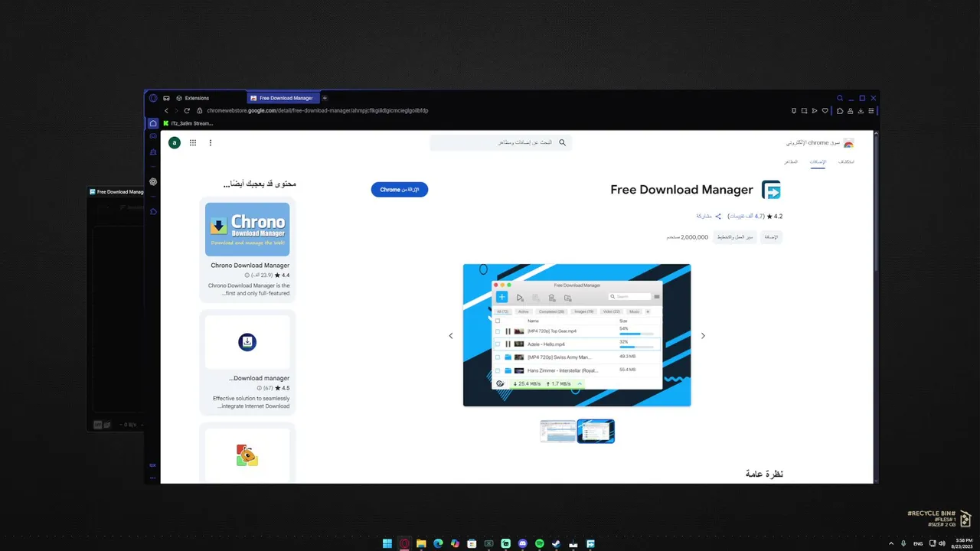The width and height of the screenshot is (980, 551).
Task: Show hidden tray icons with chevron
Action: point(890,543)
